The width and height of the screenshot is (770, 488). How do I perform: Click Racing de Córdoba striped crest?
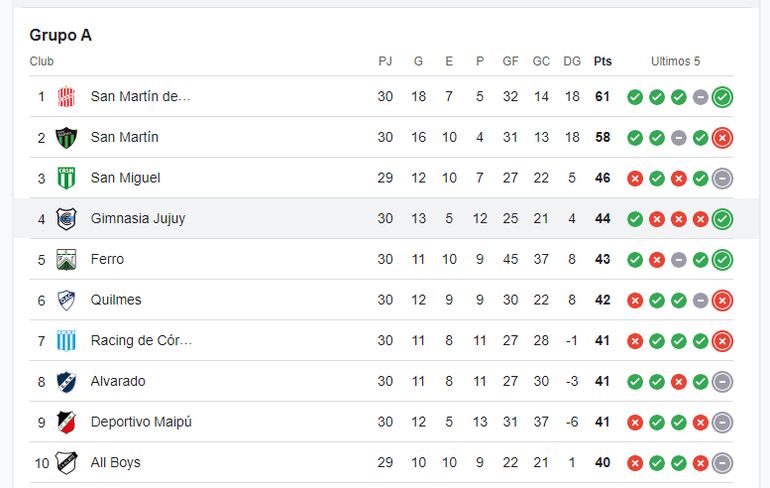point(66,341)
